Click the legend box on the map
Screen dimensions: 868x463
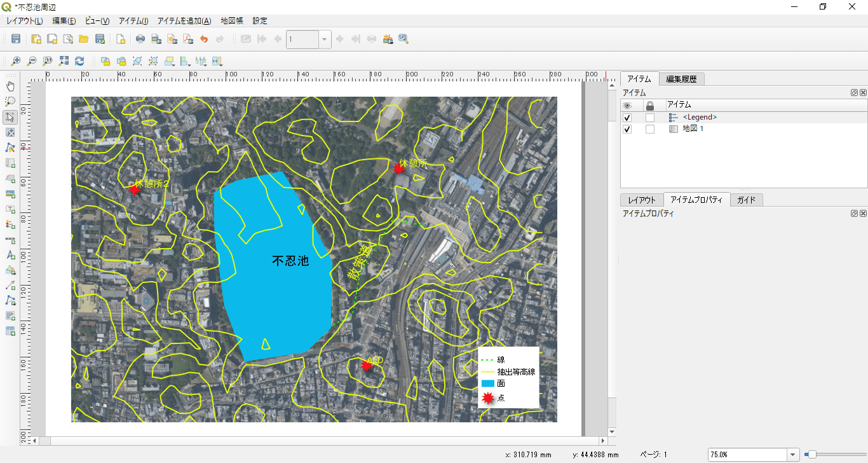pyautogui.click(x=508, y=377)
